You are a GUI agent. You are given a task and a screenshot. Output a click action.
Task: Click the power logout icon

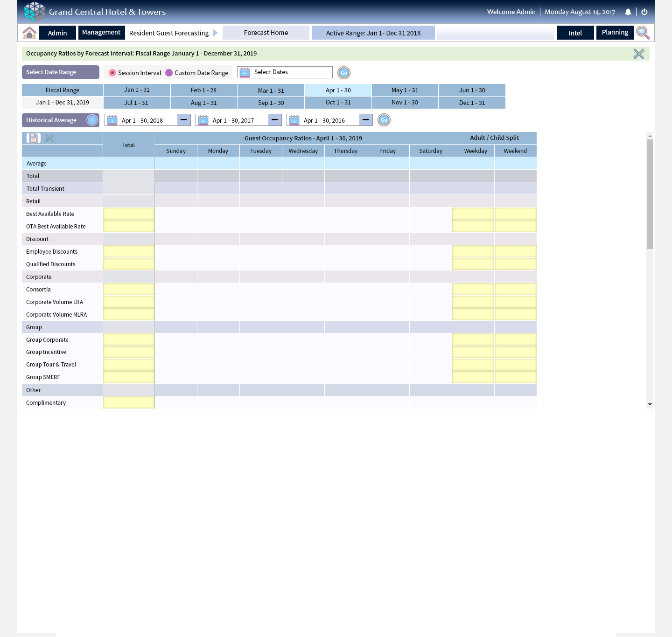[644, 12]
